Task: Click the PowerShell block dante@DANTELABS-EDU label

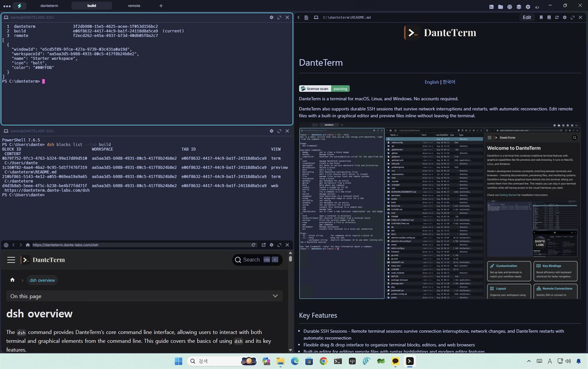Action: pyautogui.click(x=32, y=131)
